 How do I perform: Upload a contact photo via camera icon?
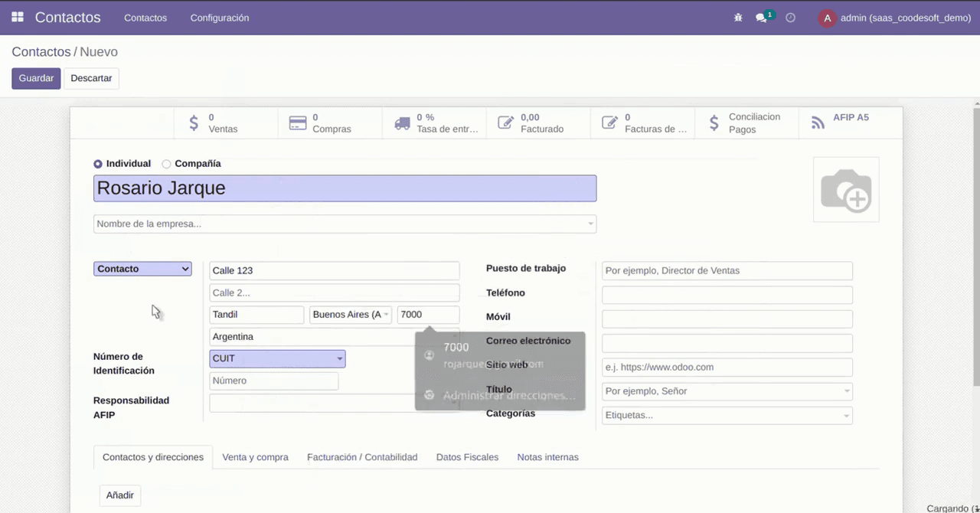(846, 190)
